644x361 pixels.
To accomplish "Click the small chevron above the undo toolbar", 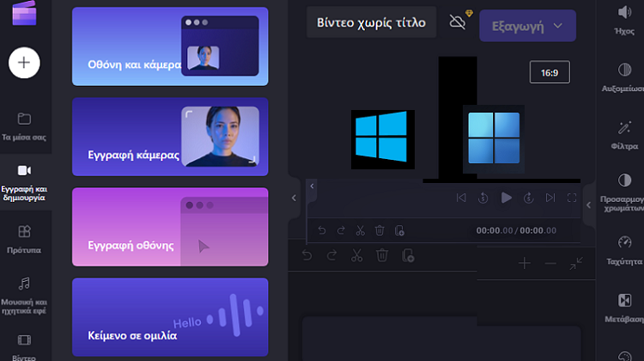I will click(x=313, y=187).
